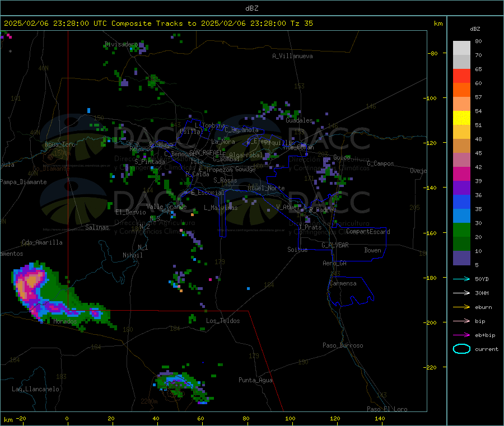The height and width of the screenshot is (426, 504).
Task: Click the 'Soitue' place label
Action: pos(297,250)
